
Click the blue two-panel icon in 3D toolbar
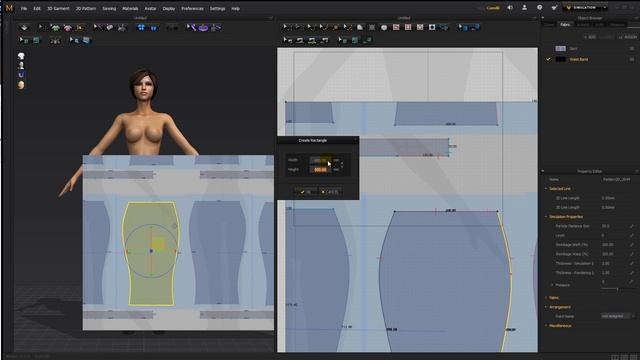(154, 28)
